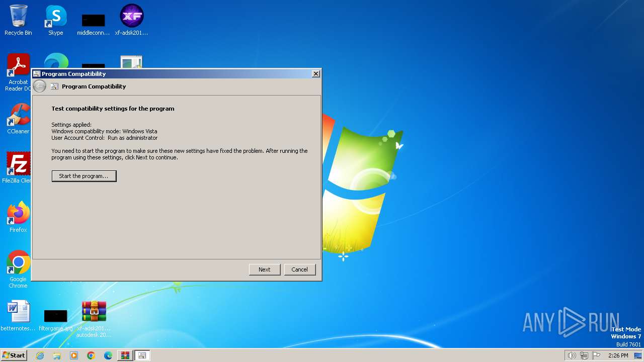Click the Show desktop button
The image size is (644, 362).
(638, 355)
